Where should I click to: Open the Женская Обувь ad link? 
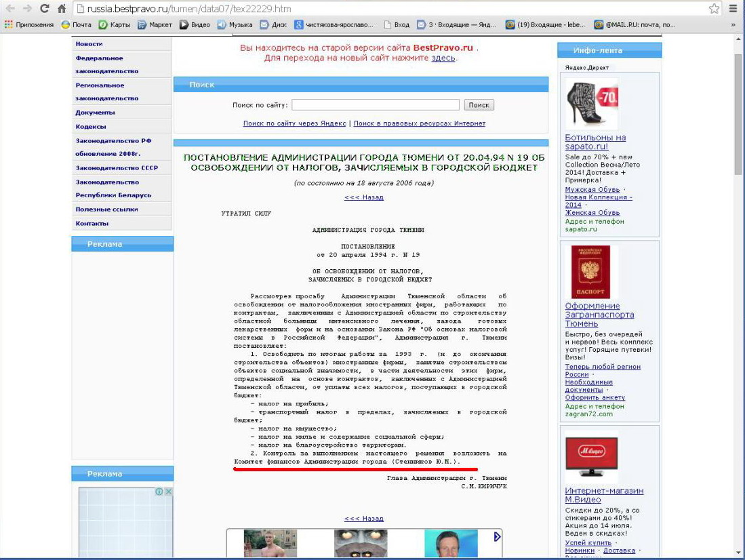592,213
